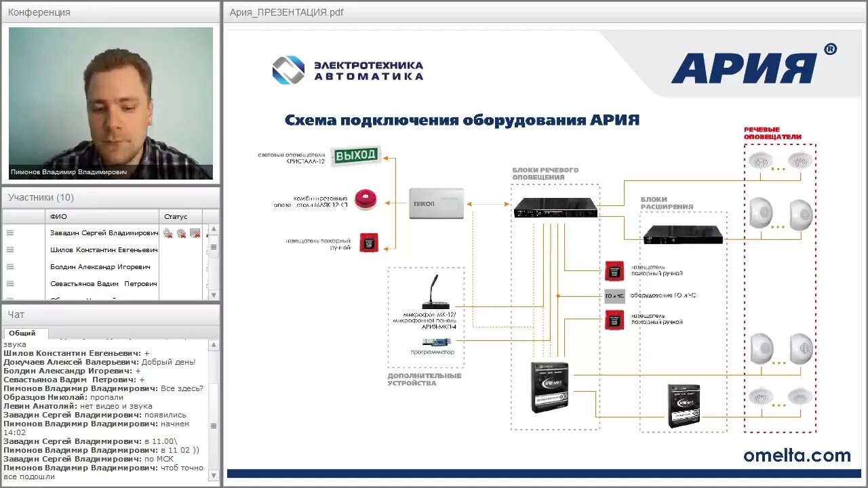This screenshot has width=868, height=488.
Task: Click chat message 'появились' from Завадин
Action: point(165,415)
